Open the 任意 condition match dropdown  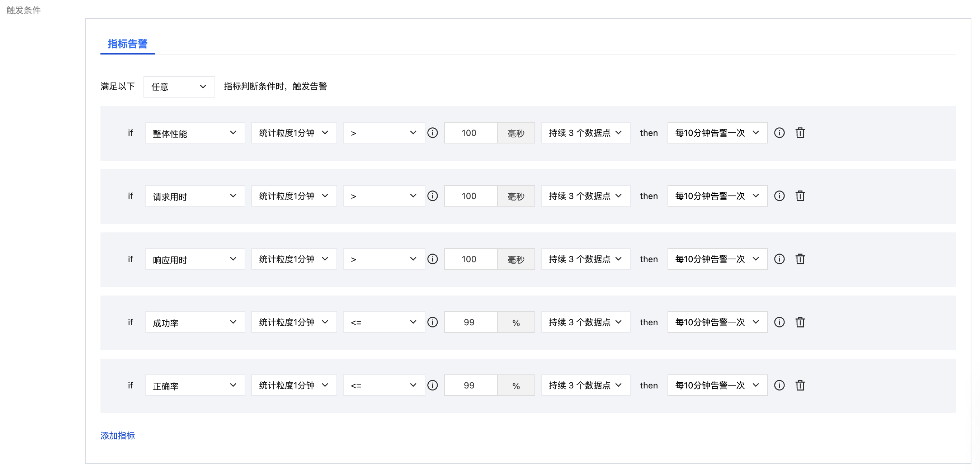click(179, 87)
